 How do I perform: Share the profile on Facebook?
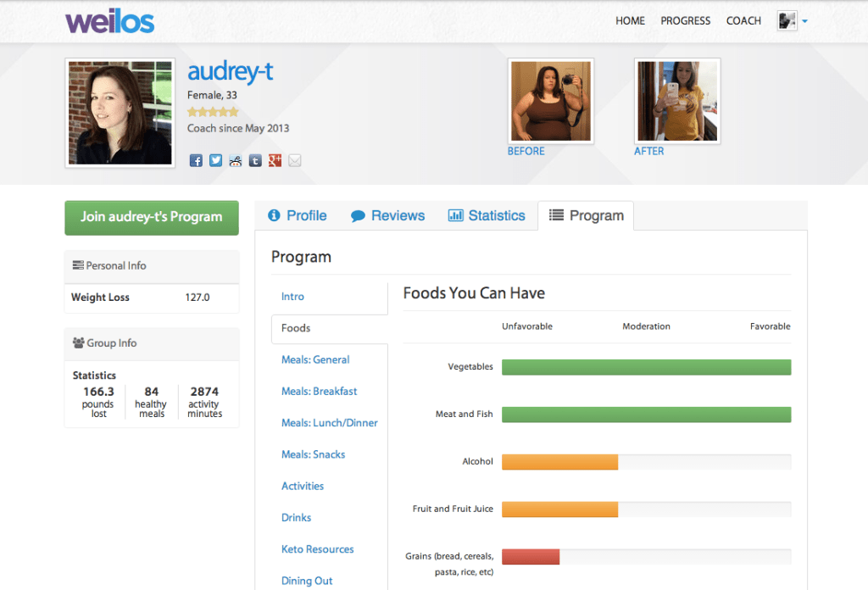click(x=196, y=160)
